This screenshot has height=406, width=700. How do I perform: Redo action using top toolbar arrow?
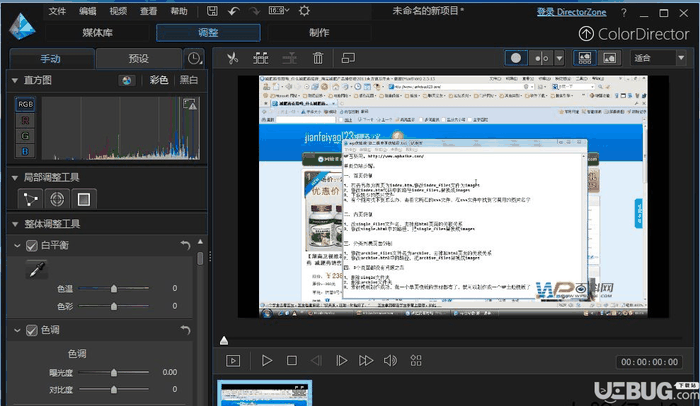[254, 11]
